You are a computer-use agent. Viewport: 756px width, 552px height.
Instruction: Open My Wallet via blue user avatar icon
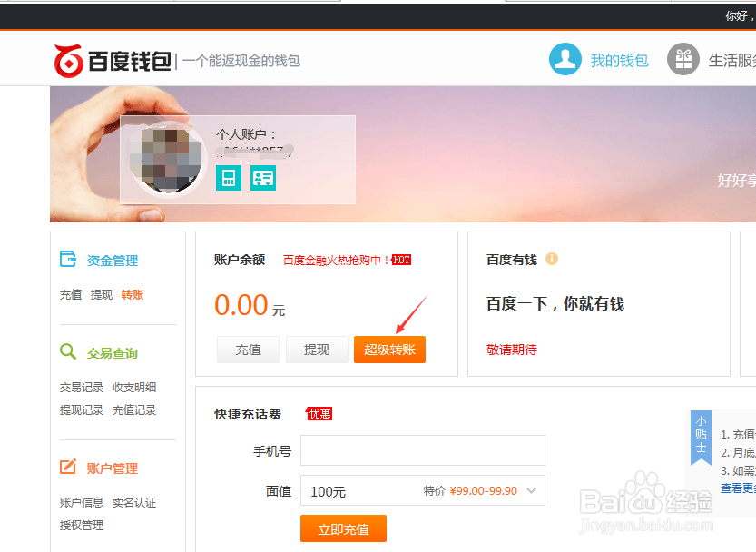(x=565, y=59)
